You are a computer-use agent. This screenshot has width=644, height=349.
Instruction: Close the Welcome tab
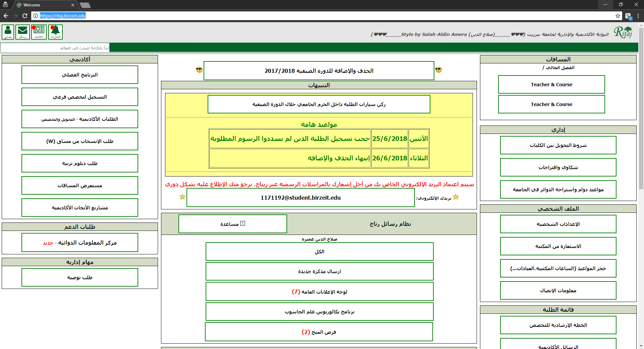73,5
